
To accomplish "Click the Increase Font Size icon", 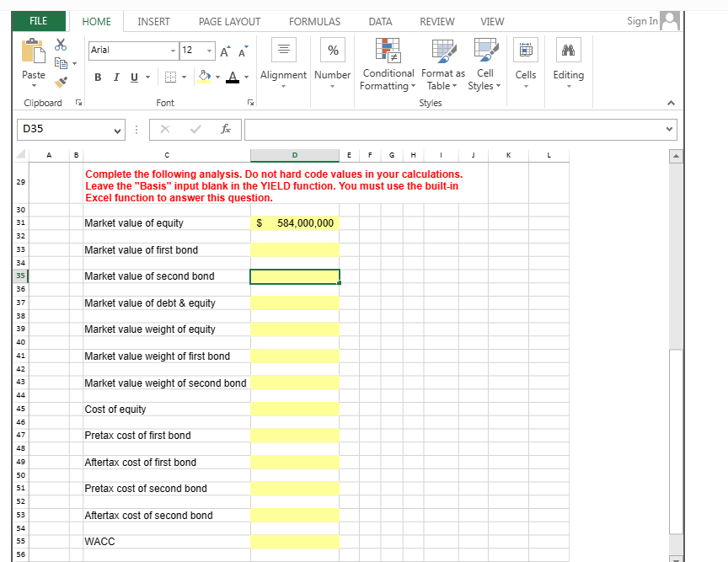I will click(224, 51).
